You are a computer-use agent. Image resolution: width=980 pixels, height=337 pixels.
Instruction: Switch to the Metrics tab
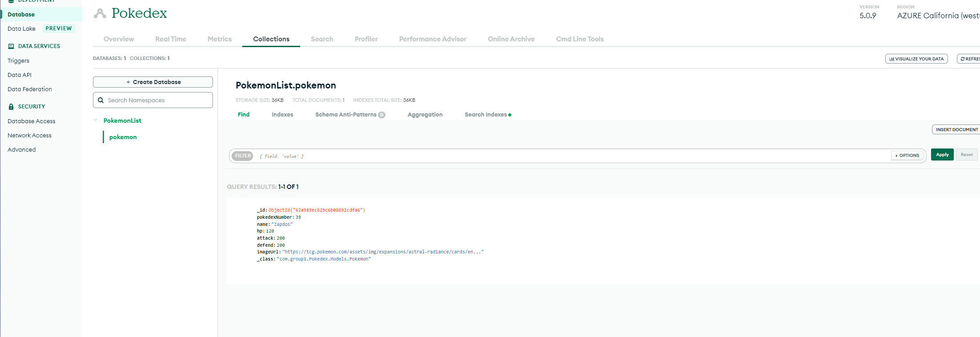click(x=220, y=39)
